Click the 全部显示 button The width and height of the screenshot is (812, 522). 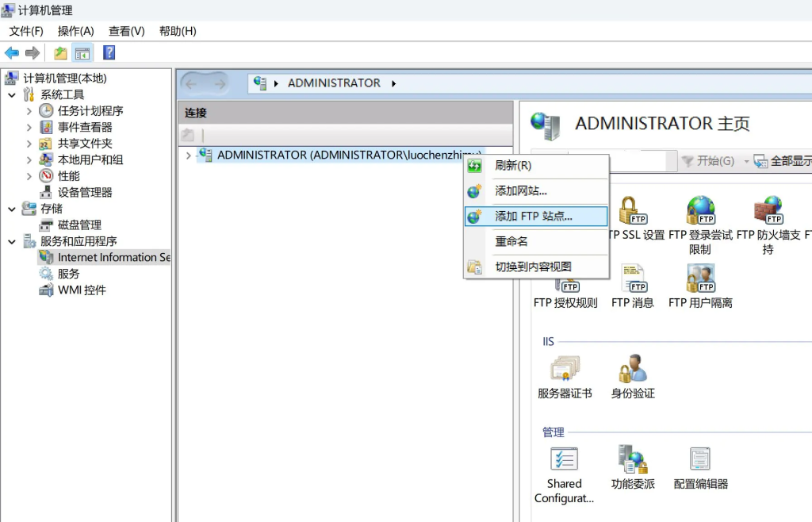(783, 161)
